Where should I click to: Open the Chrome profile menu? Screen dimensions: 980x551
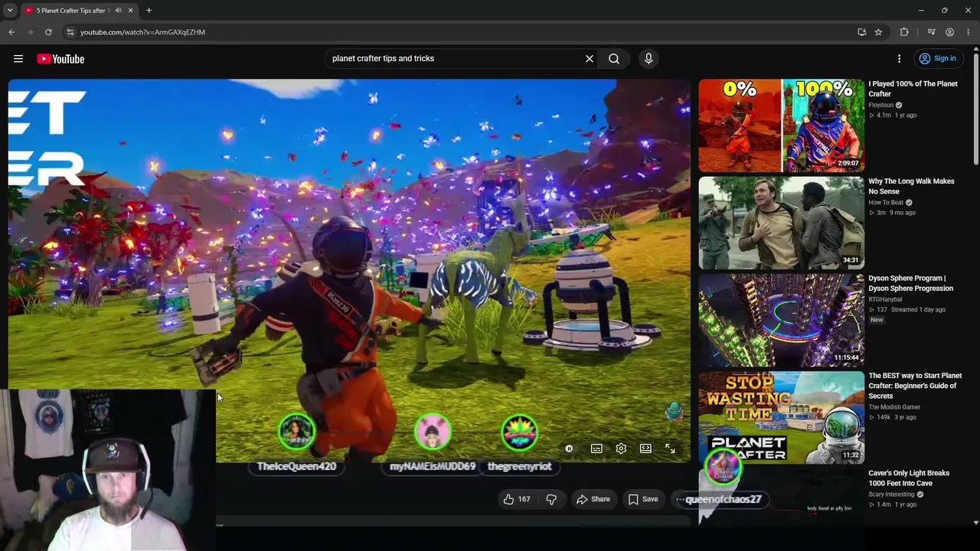[x=949, y=32]
